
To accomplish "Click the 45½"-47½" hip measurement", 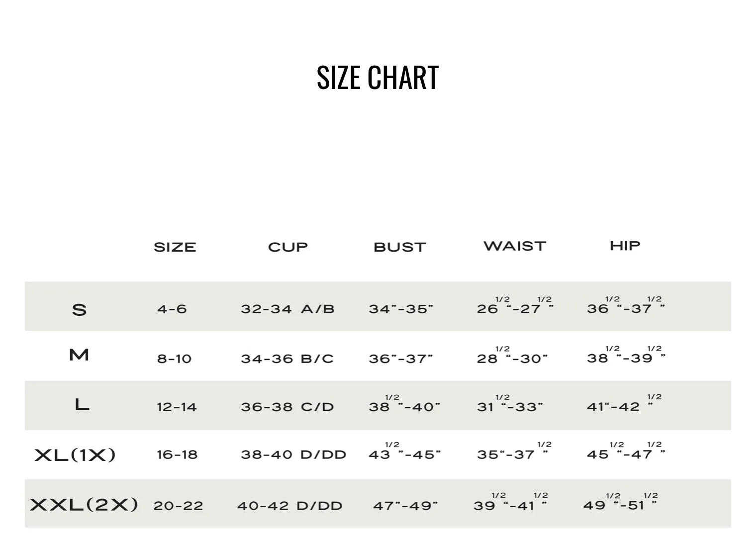I will click(626, 451).
